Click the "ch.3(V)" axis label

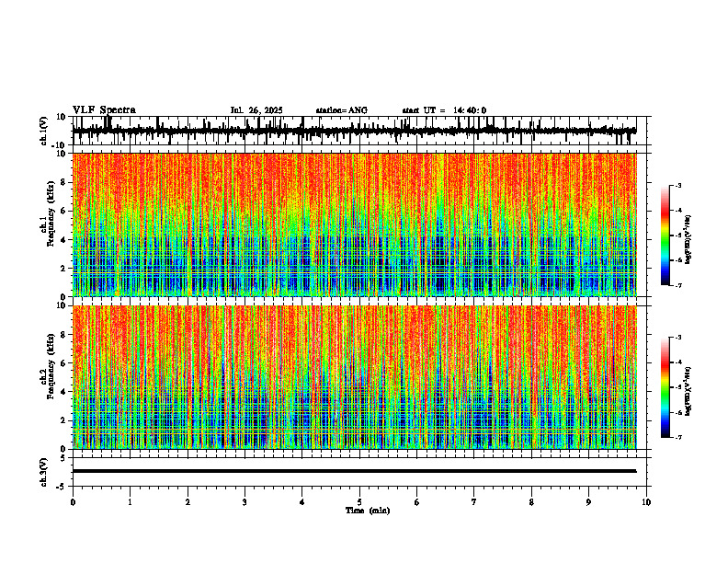click(44, 472)
